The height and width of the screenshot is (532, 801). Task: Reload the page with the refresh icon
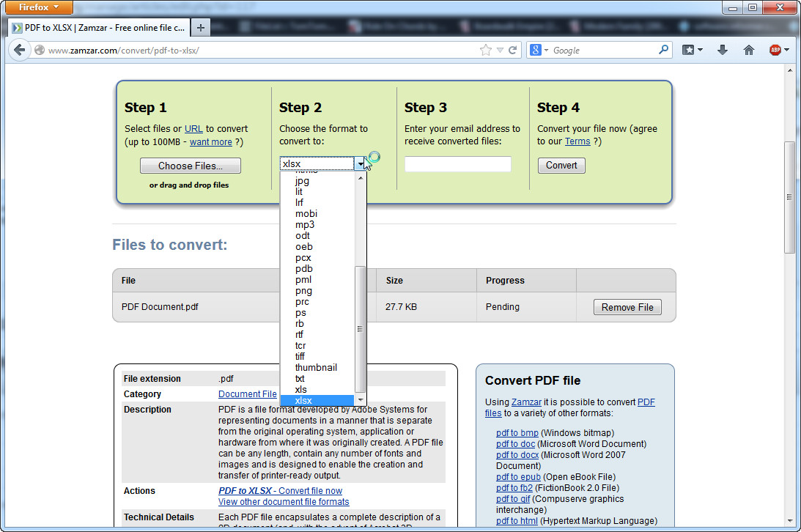(512, 50)
